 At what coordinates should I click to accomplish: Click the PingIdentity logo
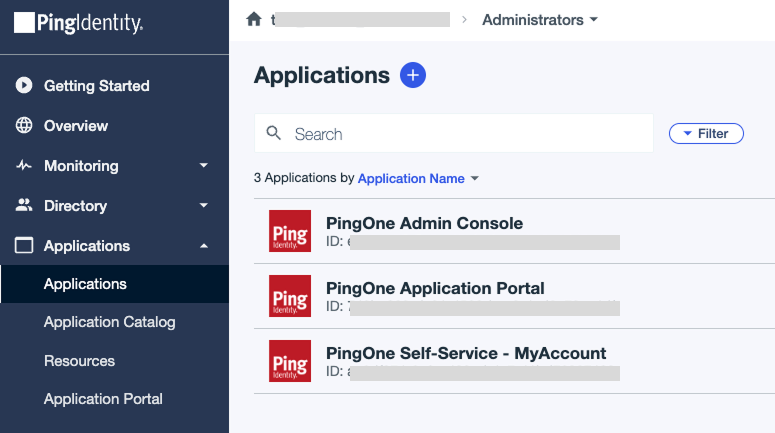point(79,23)
